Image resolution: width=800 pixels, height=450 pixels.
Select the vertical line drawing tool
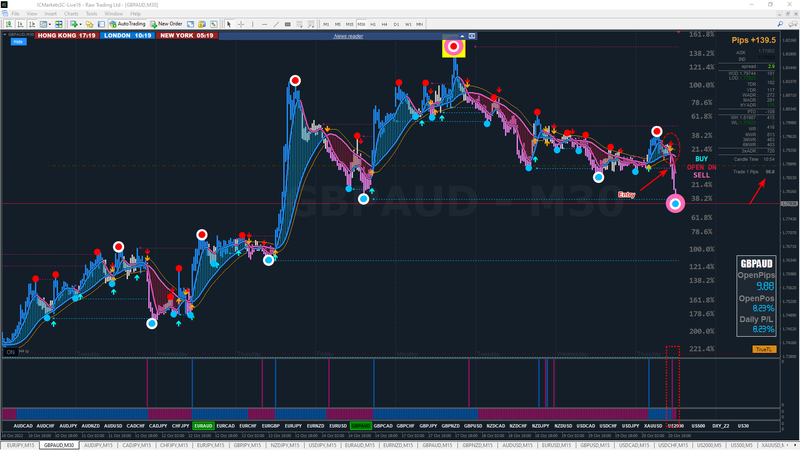[253, 24]
